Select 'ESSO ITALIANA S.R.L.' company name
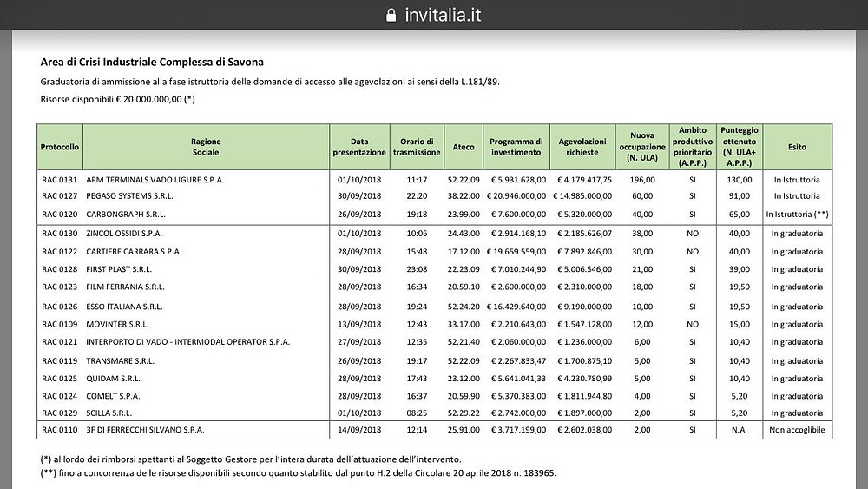868x489 pixels. 124,307
